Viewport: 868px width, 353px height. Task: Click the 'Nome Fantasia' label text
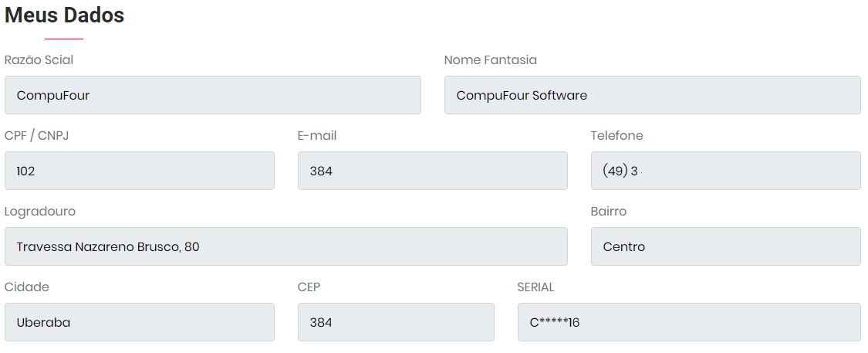[490, 59]
